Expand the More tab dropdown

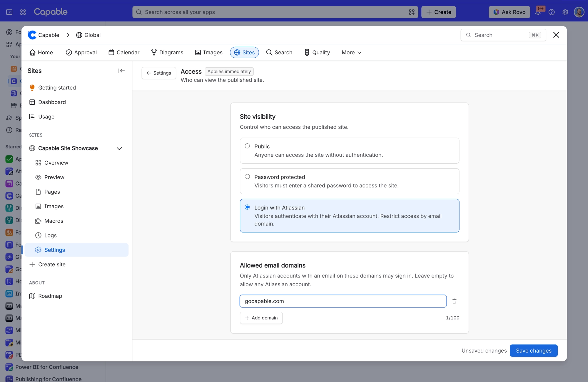coord(351,53)
